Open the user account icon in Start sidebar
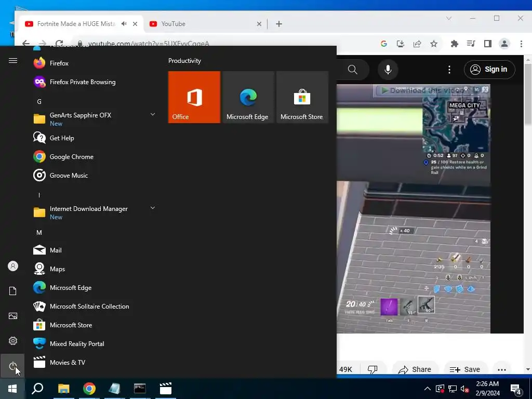Image resolution: width=532 pixels, height=399 pixels. 12,266
